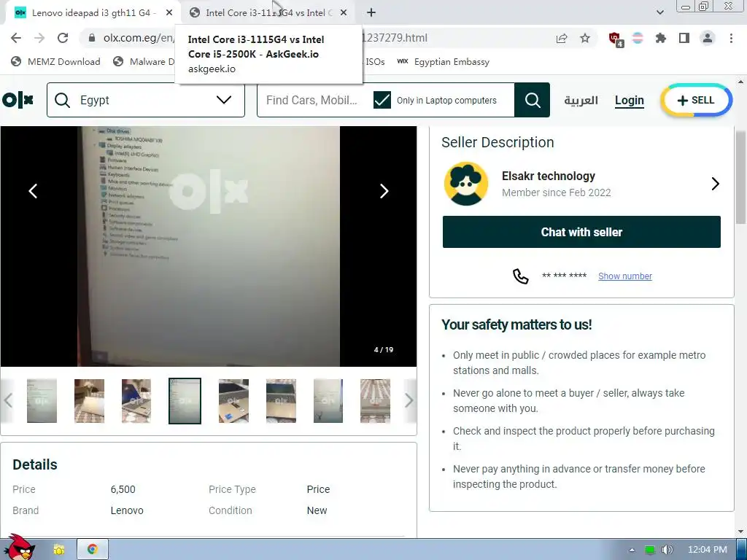
Task: Show hidden system tray icons
Action: point(632,550)
